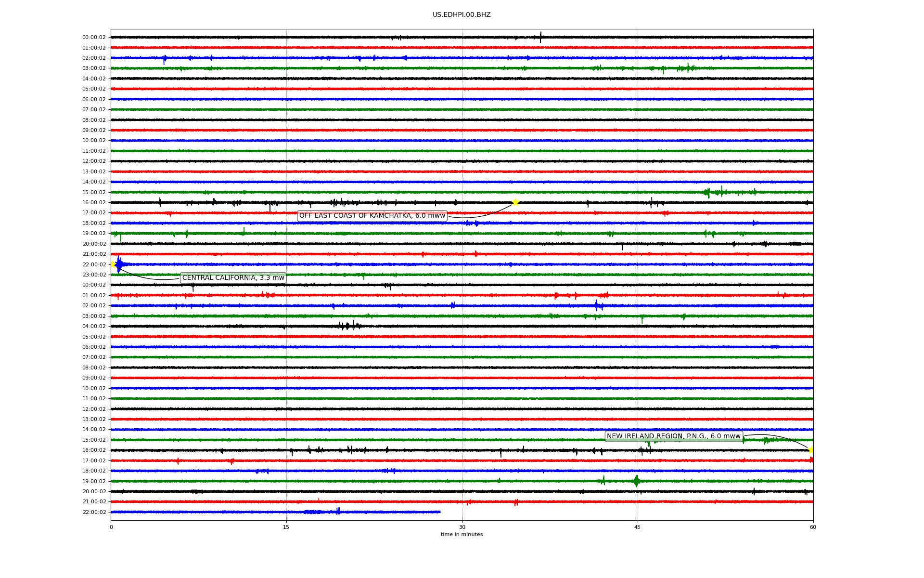The image size is (924, 578).
Task: Select the NEW IRELAND REGION, P.N.G. annotation label
Action: pos(673,436)
